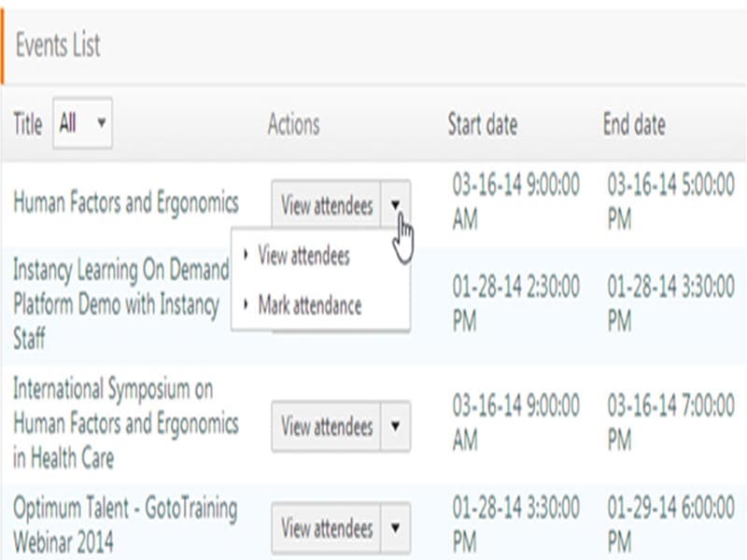Click end date 01-29-14 6:00:00 PM cell
The width and height of the screenshot is (747, 560).
click(670, 525)
